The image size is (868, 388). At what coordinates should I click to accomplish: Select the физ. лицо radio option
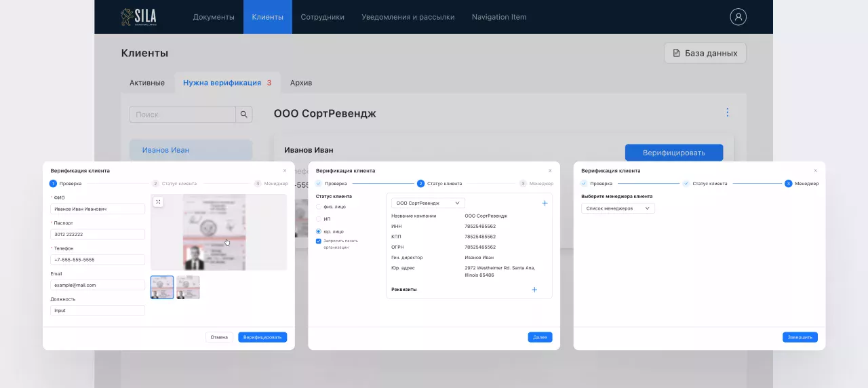319,207
